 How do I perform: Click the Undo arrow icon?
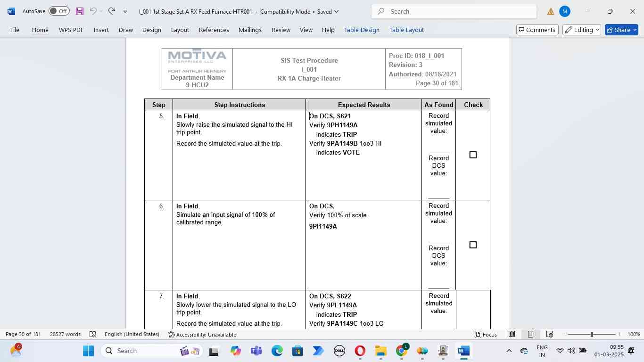[93, 11]
